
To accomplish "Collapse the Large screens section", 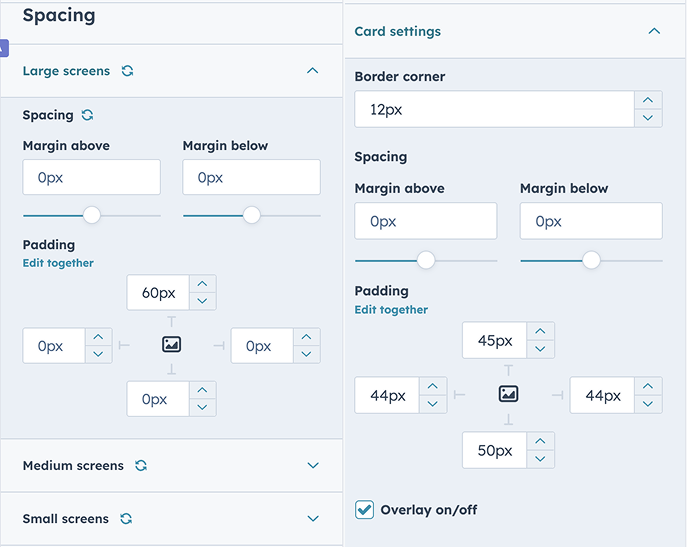I will point(313,71).
